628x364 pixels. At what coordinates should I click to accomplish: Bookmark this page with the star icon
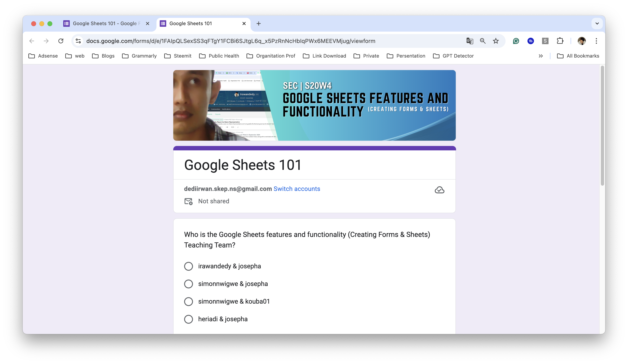496,41
